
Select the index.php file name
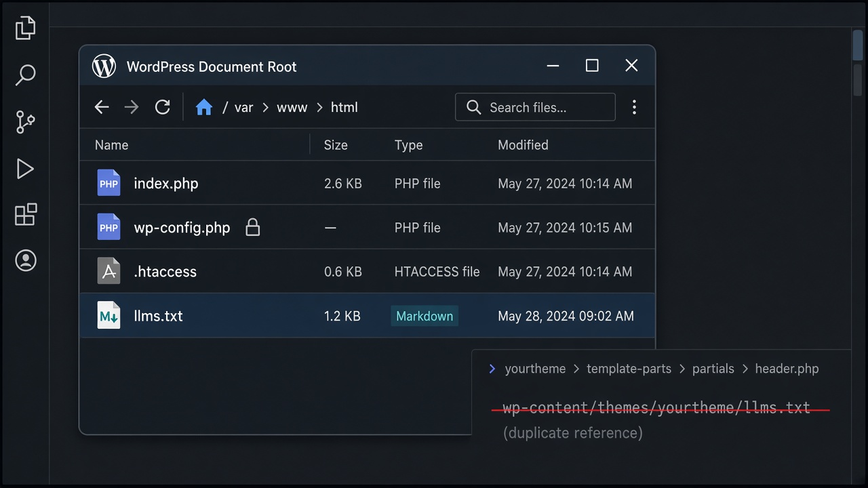[x=166, y=184]
